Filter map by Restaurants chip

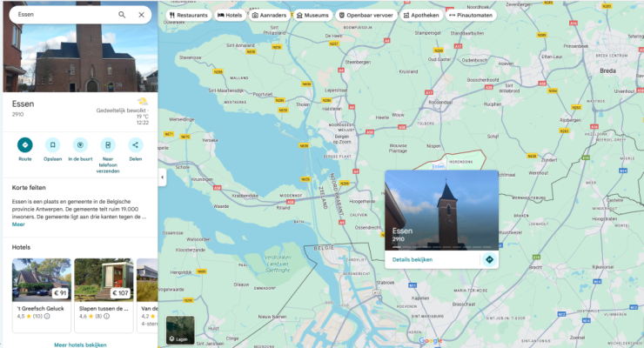click(x=189, y=15)
